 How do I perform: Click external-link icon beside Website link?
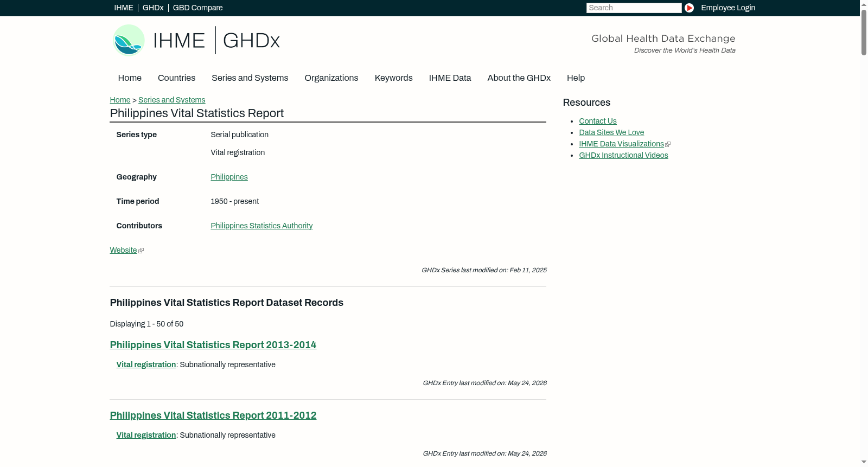click(141, 251)
